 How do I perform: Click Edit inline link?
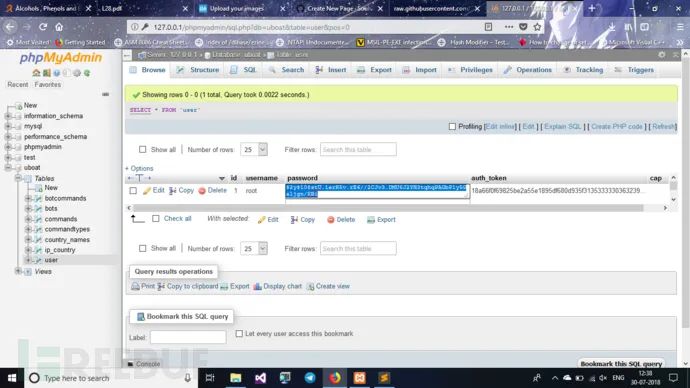click(500, 127)
